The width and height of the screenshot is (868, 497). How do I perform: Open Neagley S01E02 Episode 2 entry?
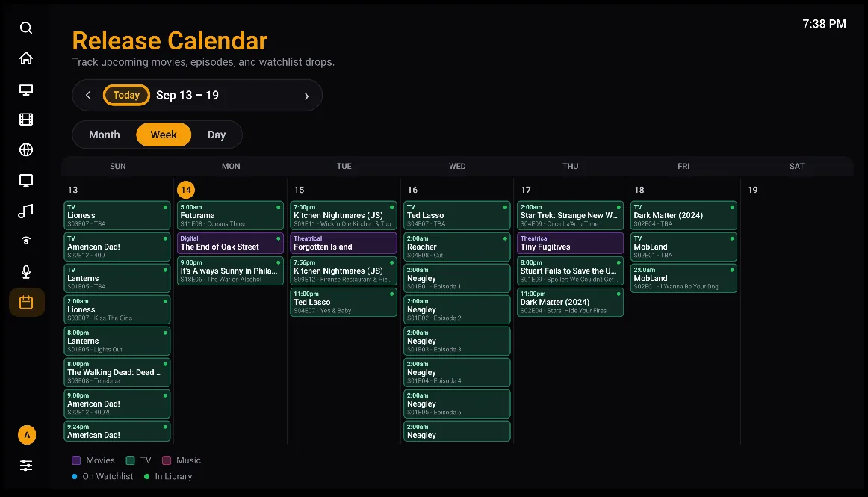(456, 309)
